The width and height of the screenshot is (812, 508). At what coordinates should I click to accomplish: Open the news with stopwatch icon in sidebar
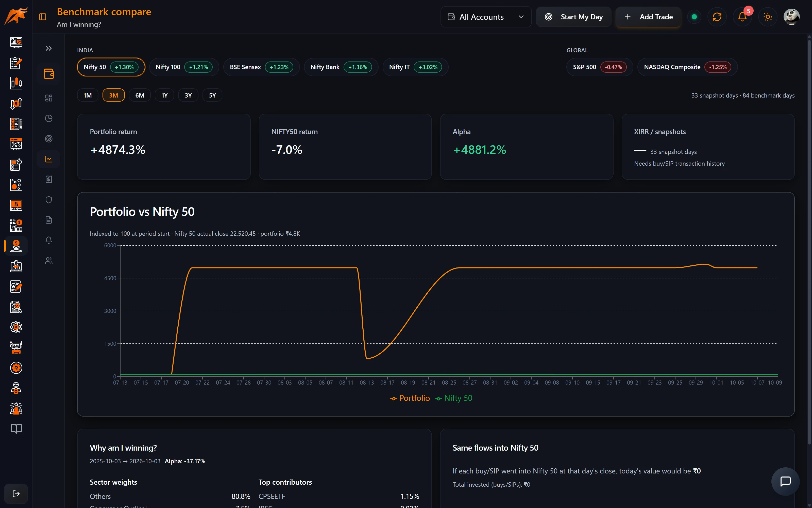coord(16,165)
